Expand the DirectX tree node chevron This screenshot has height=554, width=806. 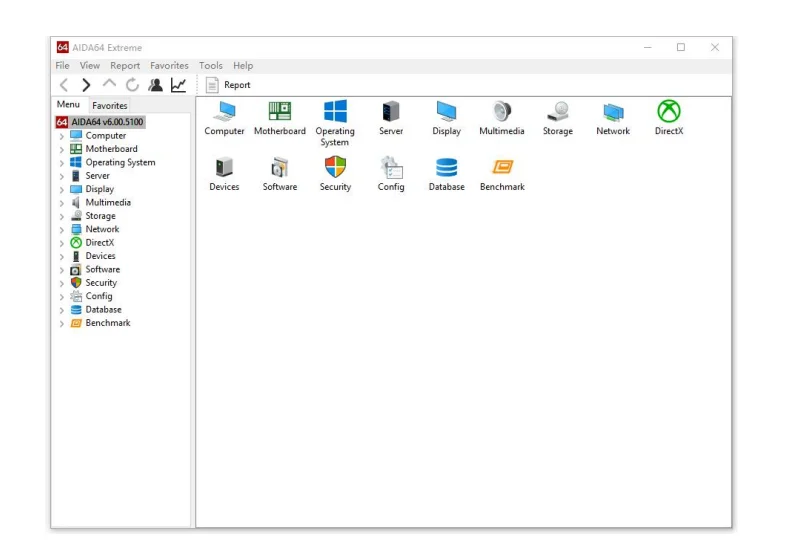click(x=62, y=243)
